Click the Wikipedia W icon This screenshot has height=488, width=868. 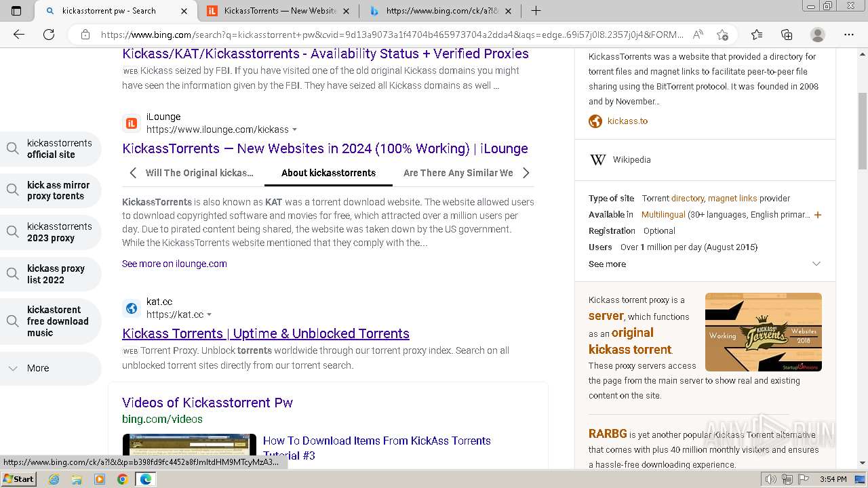click(x=598, y=160)
